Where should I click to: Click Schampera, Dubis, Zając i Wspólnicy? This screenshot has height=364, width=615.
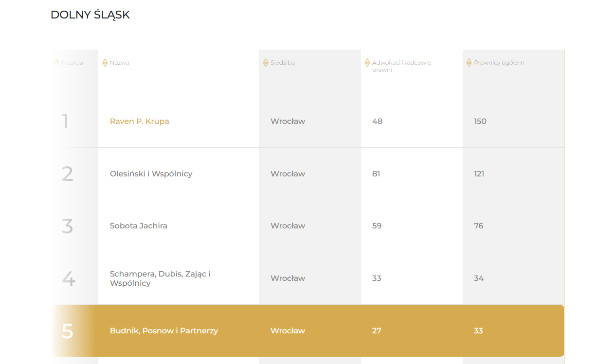(x=160, y=278)
